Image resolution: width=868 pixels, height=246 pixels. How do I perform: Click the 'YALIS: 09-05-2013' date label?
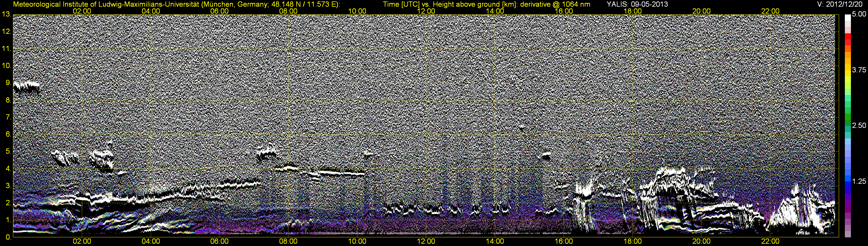637,4
